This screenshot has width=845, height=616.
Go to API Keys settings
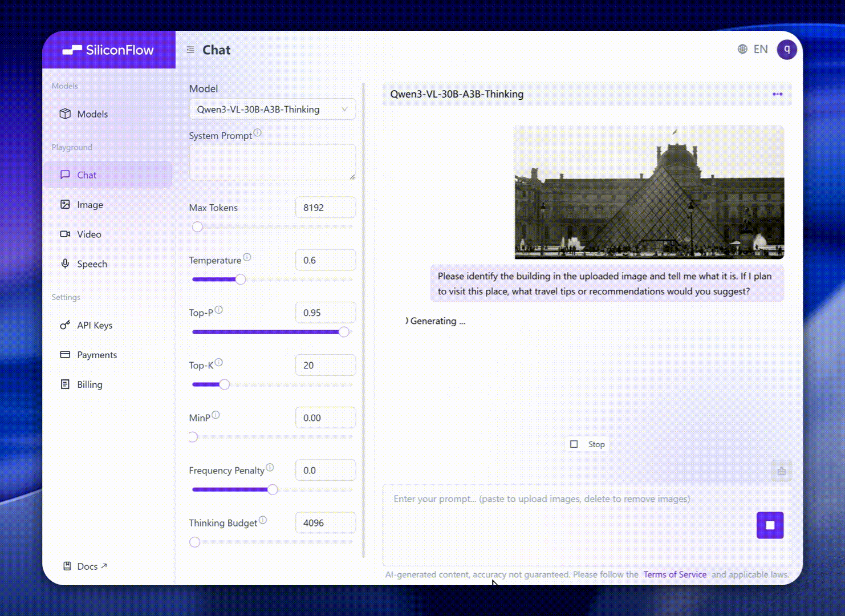pos(108,325)
